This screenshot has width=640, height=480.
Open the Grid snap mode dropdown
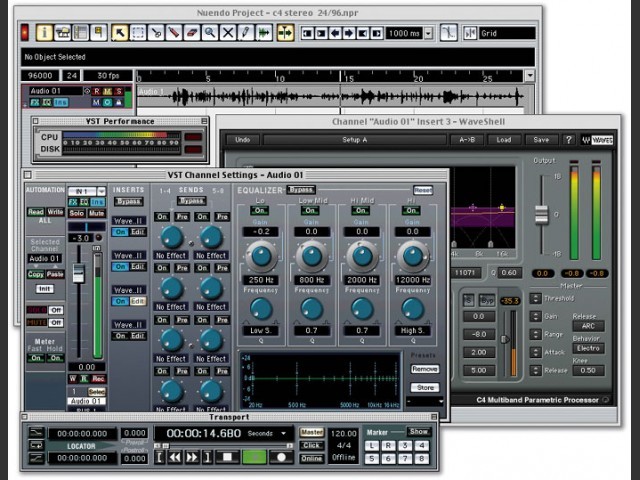click(x=507, y=33)
